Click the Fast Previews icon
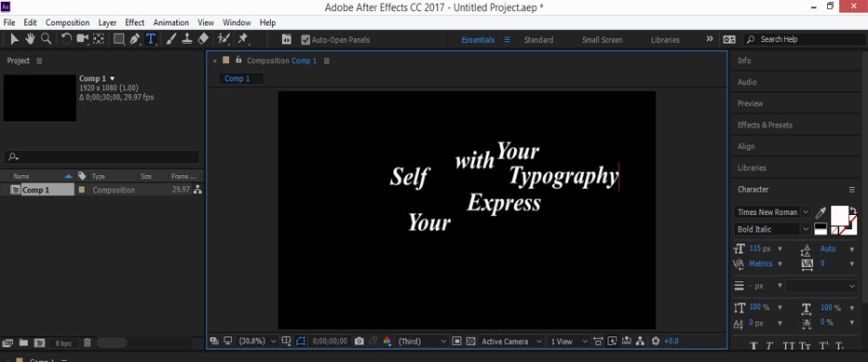Viewport: 868px width, 362px height. [x=612, y=342]
